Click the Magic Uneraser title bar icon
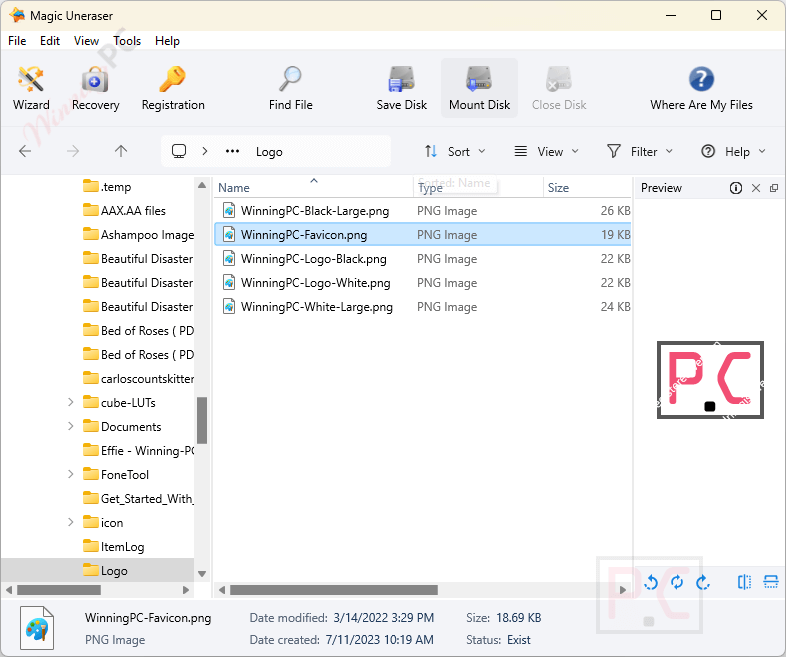Viewport: 786px width, 657px height. point(17,15)
